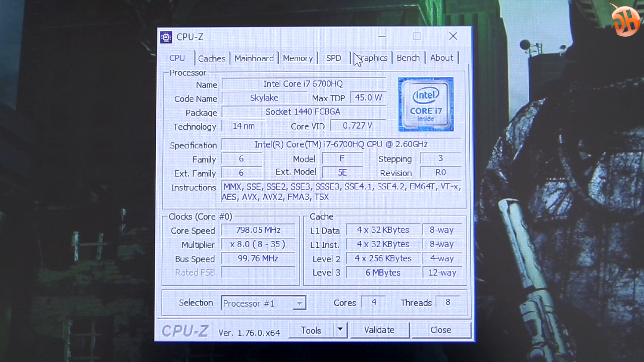Click the Validate button

(380, 330)
